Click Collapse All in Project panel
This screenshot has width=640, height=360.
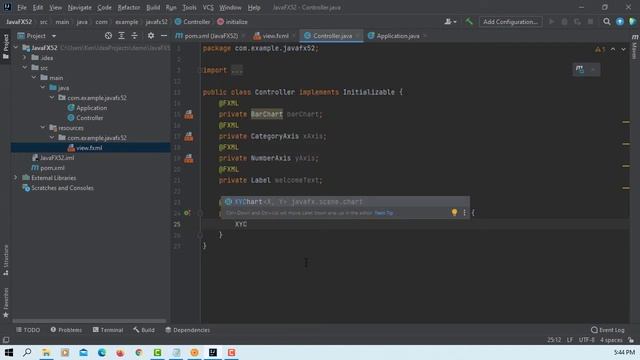click(x=134, y=36)
